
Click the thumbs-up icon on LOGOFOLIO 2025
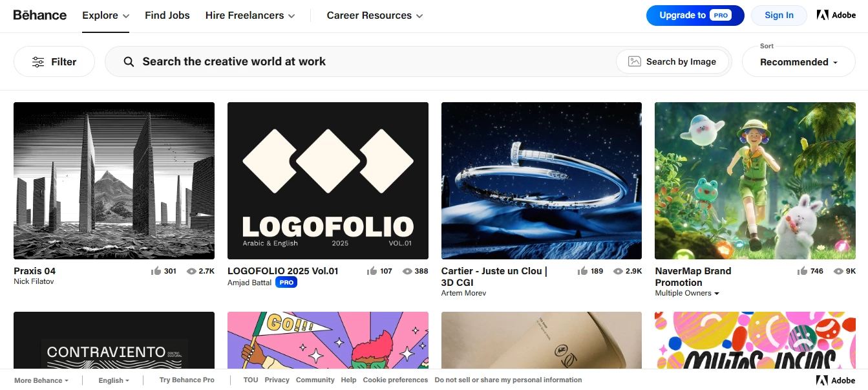[372, 271]
